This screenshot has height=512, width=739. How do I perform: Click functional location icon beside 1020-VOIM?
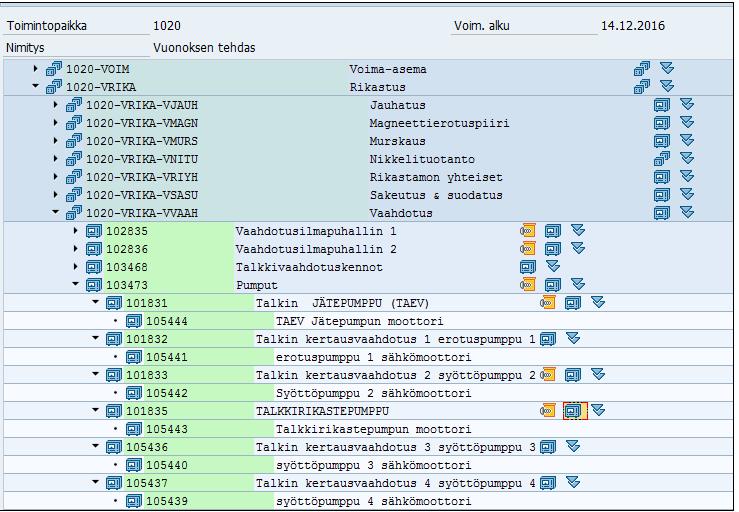click(x=54, y=69)
